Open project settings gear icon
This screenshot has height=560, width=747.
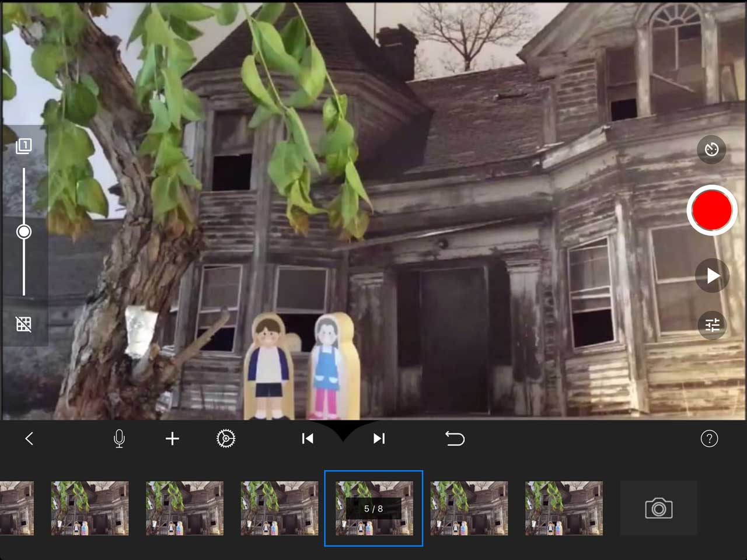coord(226,439)
